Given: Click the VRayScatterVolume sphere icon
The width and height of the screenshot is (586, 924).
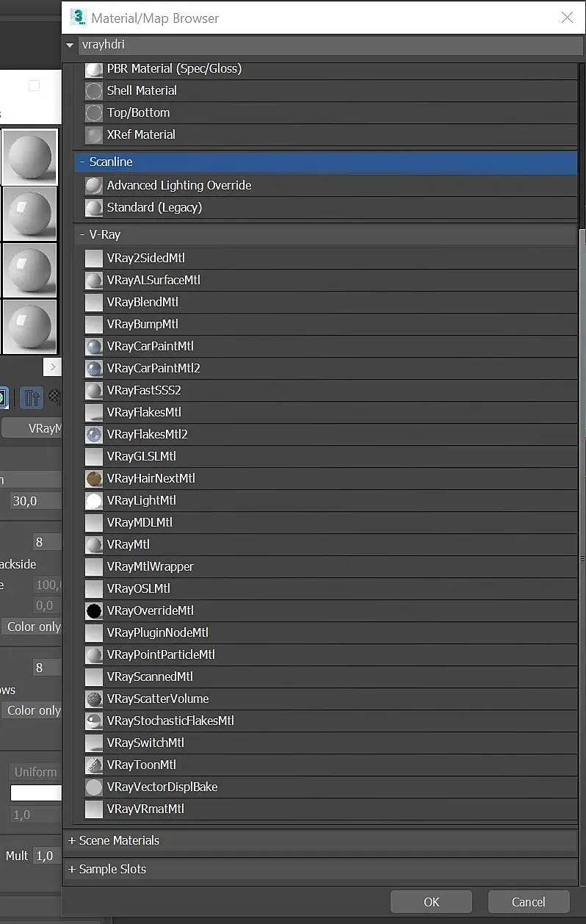Looking at the screenshot, I should (x=94, y=699).
